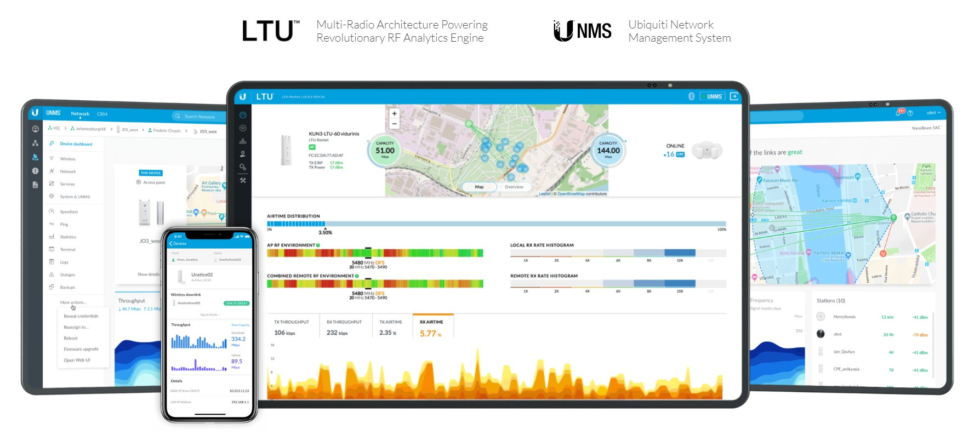Expand the More actions... dropdown
This screenshot has width=980, height=435.
tap(73, 302)
